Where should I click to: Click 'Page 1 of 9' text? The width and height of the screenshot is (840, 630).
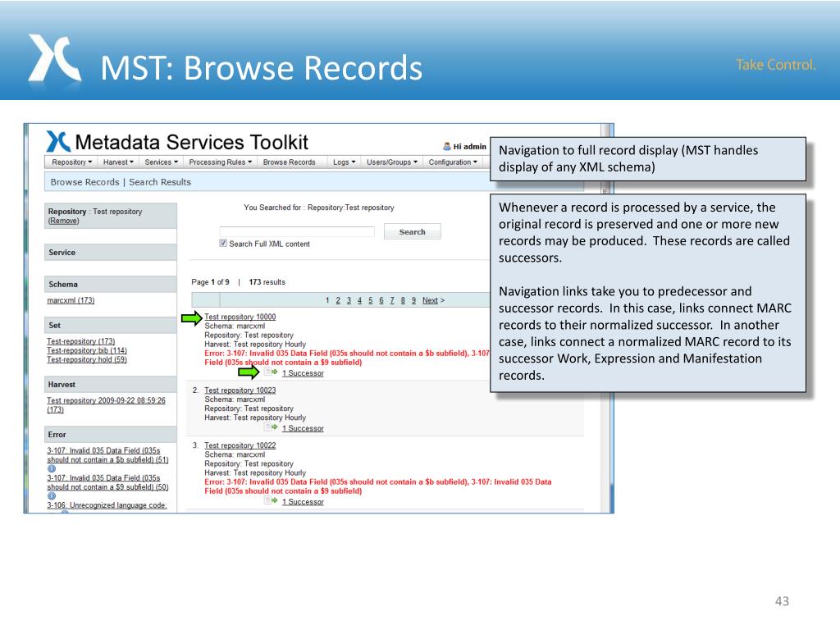pos(210,282)
